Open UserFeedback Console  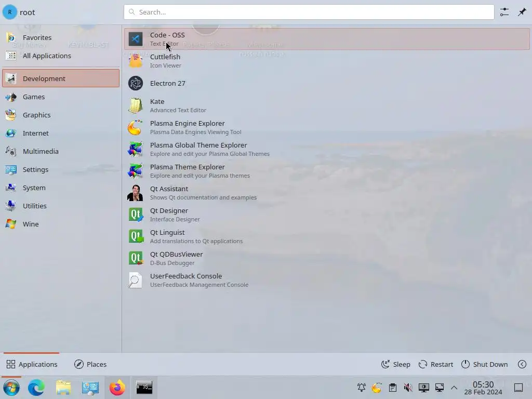(x=327, y=280)
